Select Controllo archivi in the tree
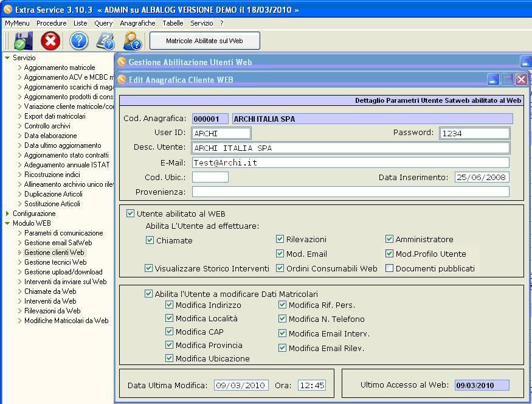The image size is (532, 404). pos(47,126)
